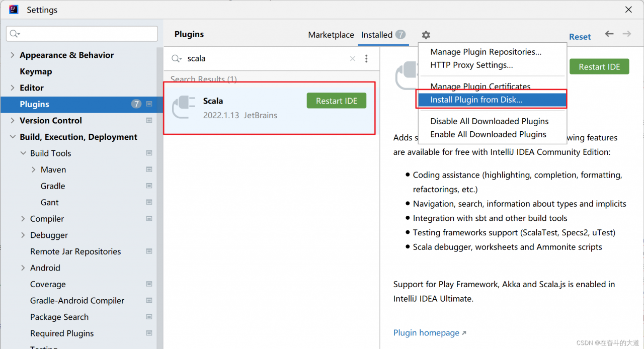Image resolution: width=644 pixels, height=349 pixels.
Task: Go back using the left arrow icon
Action: tap(609, 34)
